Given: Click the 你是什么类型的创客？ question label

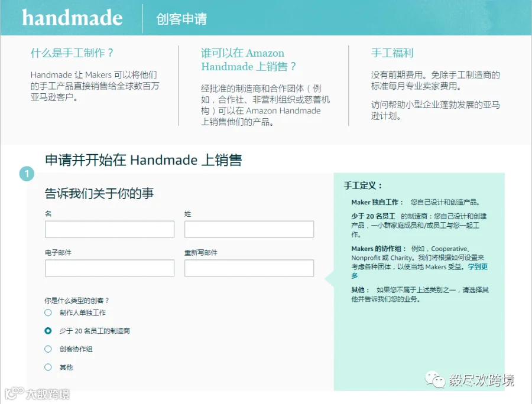Looking at the screenshot, I should click(x=77, y=300).
